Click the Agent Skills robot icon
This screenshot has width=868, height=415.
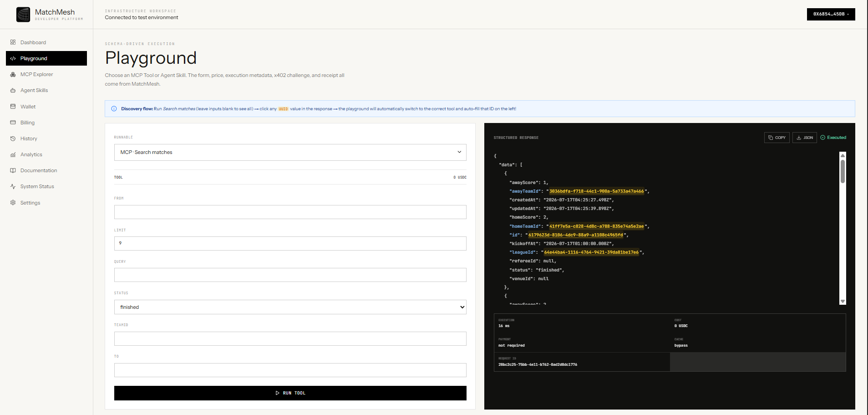(13, 90)
